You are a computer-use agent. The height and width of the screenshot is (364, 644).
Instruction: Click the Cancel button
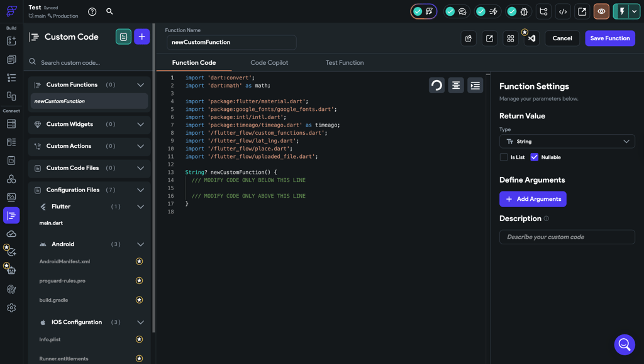(562, 38)
